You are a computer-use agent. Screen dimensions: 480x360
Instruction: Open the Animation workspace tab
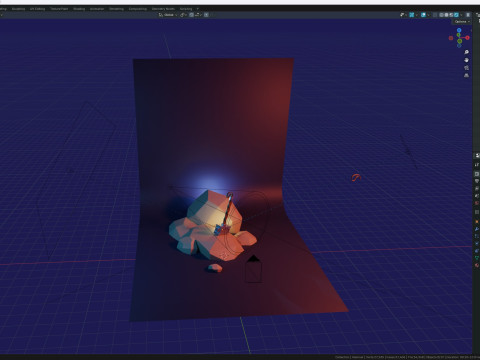(x=97, y=9)
